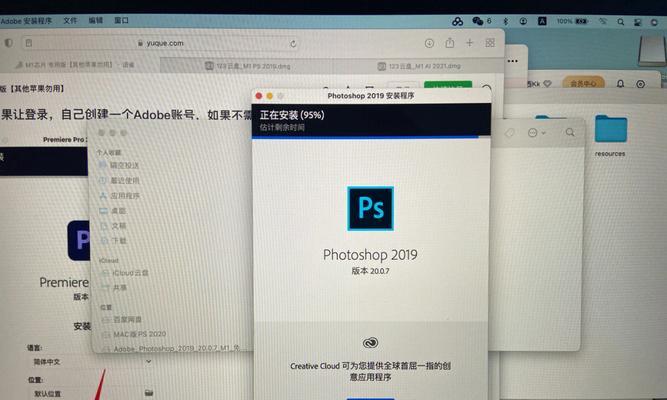Click the 默认位置 location field

point(84,393)
